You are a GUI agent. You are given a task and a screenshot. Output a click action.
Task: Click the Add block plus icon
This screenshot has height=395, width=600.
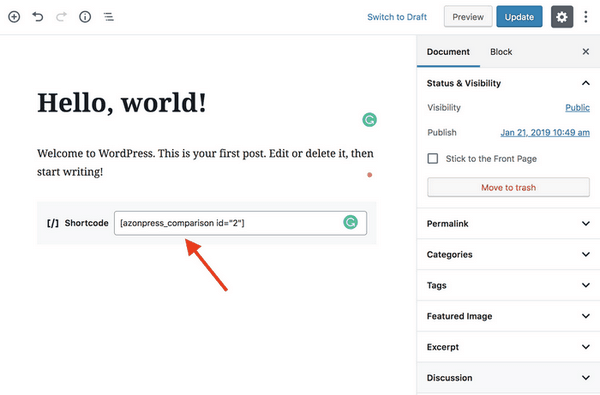[14, 17]
